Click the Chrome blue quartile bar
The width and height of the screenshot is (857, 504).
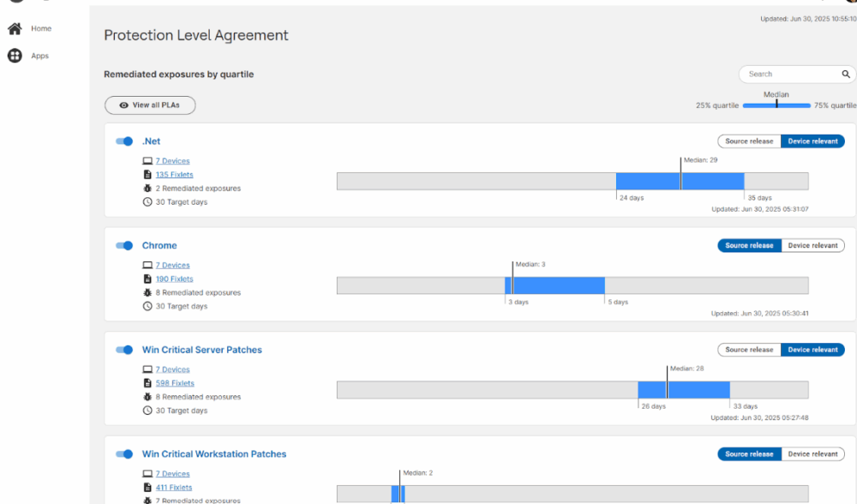coord(557,285)
